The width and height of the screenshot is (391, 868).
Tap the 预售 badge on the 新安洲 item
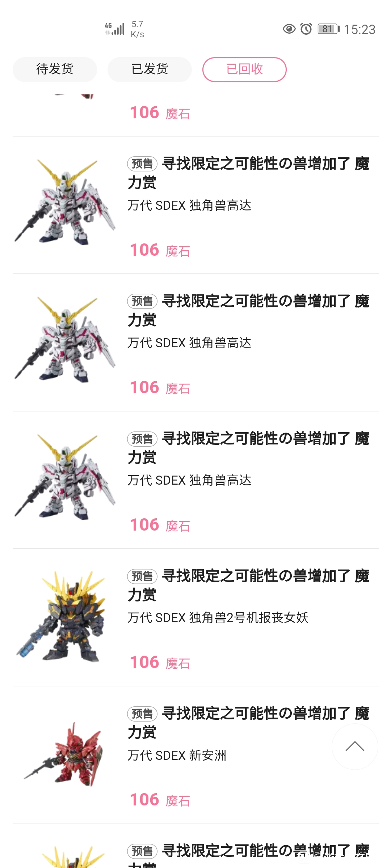pos(142,714)
